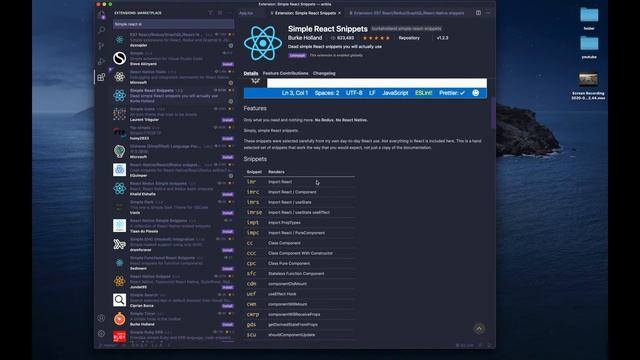Install the Simple Search extension by Ciprian Bortos
Screen dimensions: 640x360
(228, 306)
